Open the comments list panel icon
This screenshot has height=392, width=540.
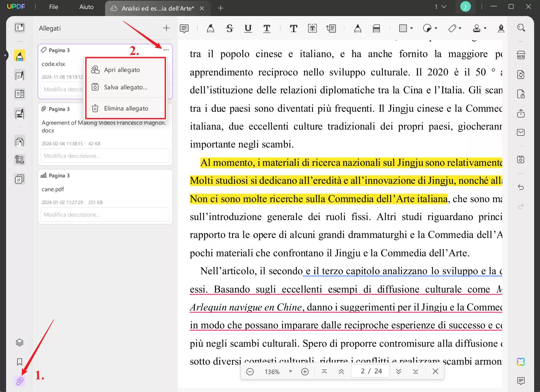(521, 381)
